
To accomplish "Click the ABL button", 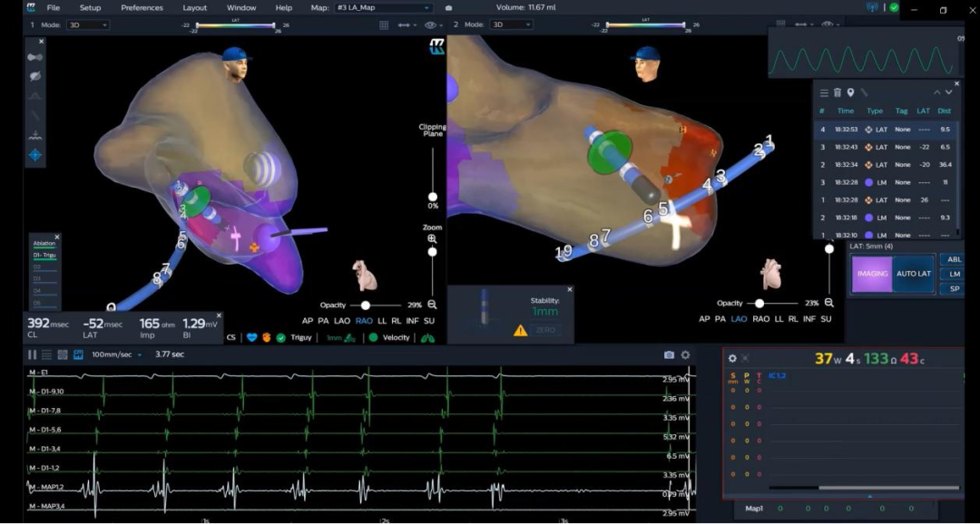I will point(954,259).
